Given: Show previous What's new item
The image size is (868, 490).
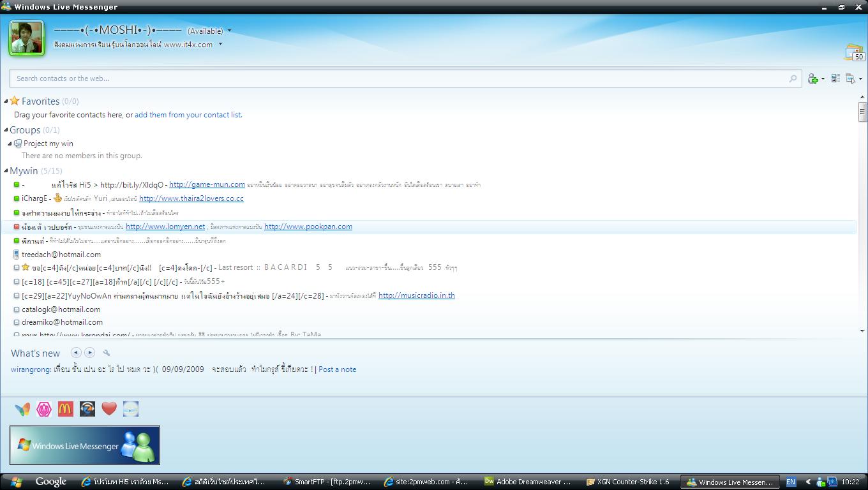Looking at the screenshot, I should 76,352.
